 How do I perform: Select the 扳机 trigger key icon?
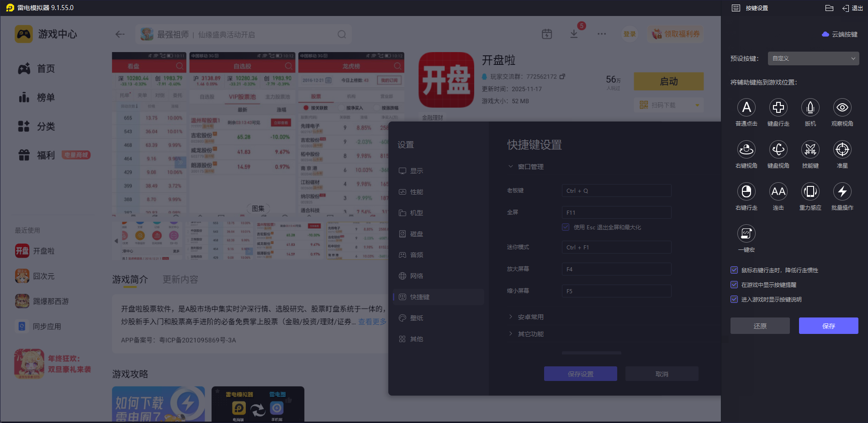[x=810, y=107]
